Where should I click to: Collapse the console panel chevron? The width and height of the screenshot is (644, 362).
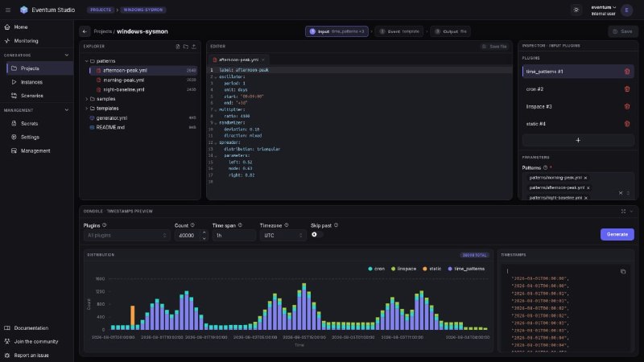[631, 212]
